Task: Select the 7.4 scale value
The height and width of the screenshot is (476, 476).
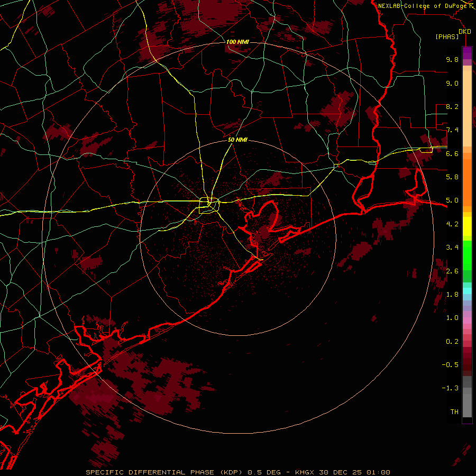Action: point(452,130)
